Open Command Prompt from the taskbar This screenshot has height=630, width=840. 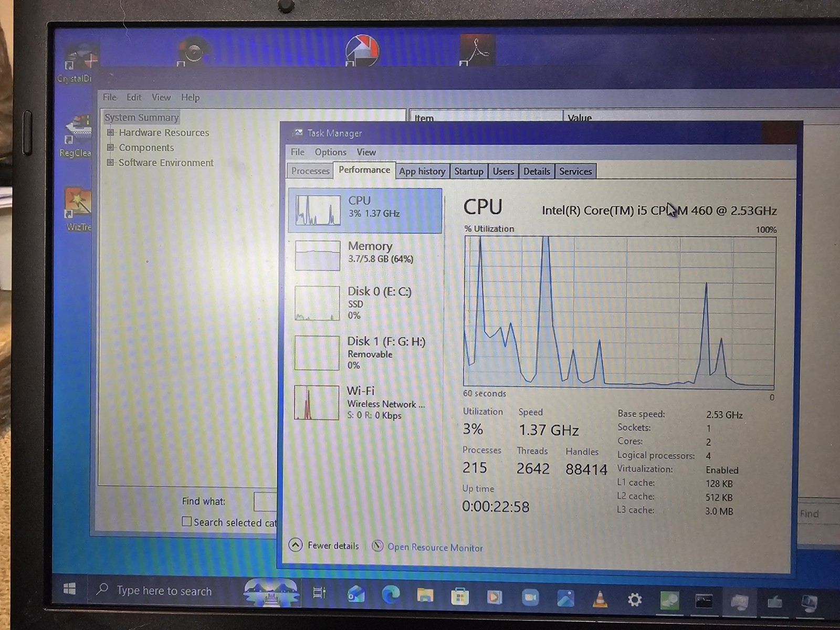(704, 601)
